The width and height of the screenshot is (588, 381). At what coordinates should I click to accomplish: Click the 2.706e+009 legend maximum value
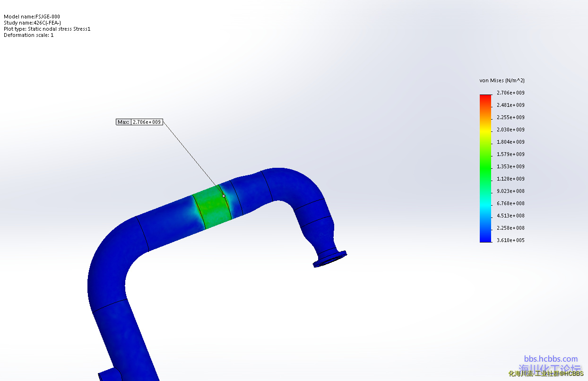510,93
